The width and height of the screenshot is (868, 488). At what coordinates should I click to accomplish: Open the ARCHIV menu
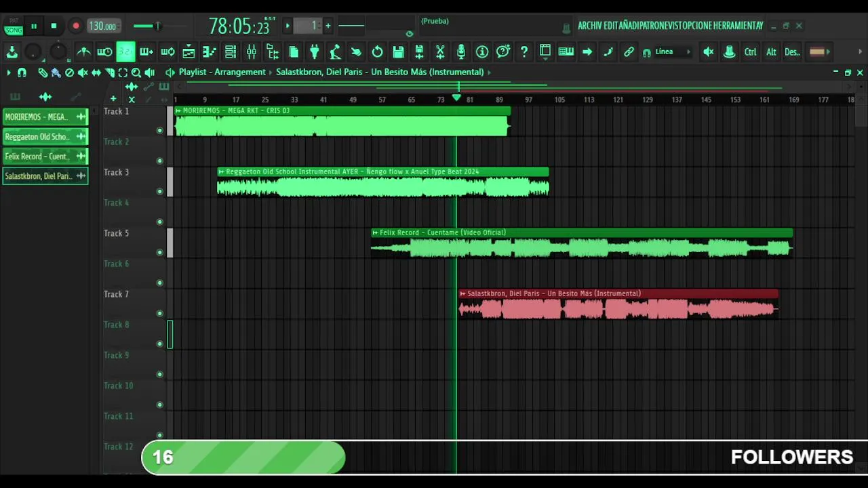tap(590, 26)
